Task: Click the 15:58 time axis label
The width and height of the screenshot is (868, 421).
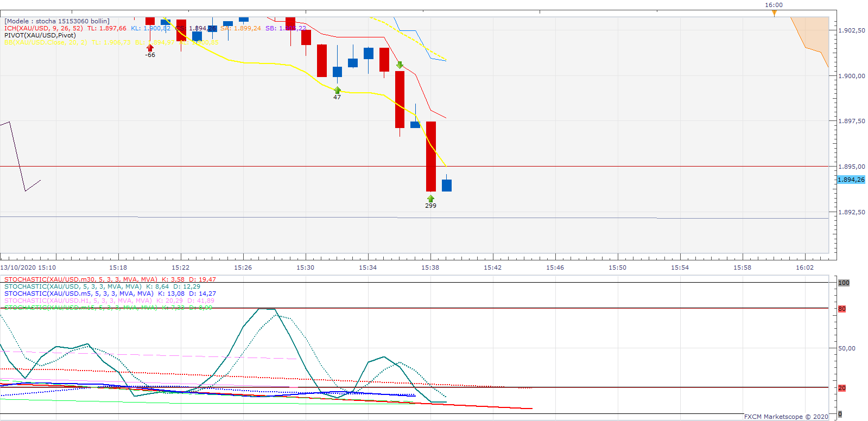Action: pyautogui.click(x=743, y=267)
